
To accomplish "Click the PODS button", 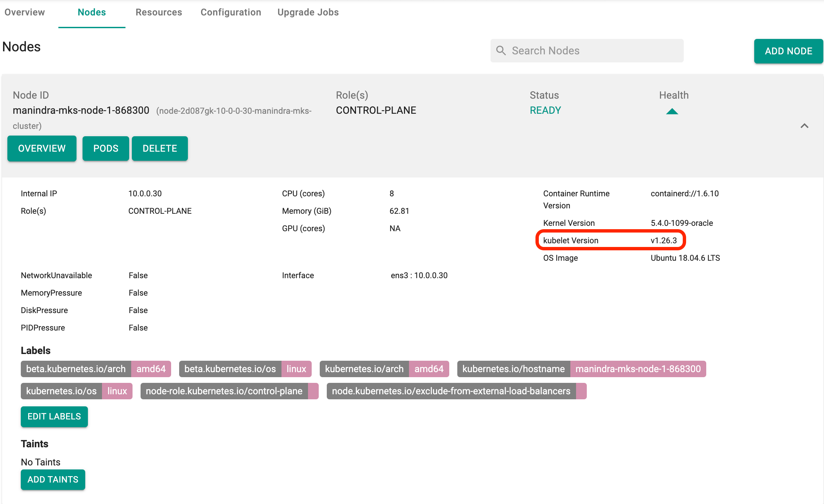I will tap(106, 148).
